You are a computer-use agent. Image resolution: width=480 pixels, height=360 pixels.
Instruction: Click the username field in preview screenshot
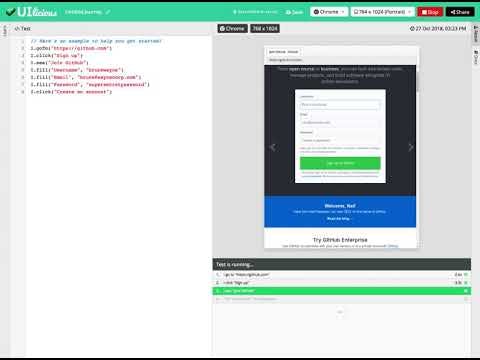point(340,105)
